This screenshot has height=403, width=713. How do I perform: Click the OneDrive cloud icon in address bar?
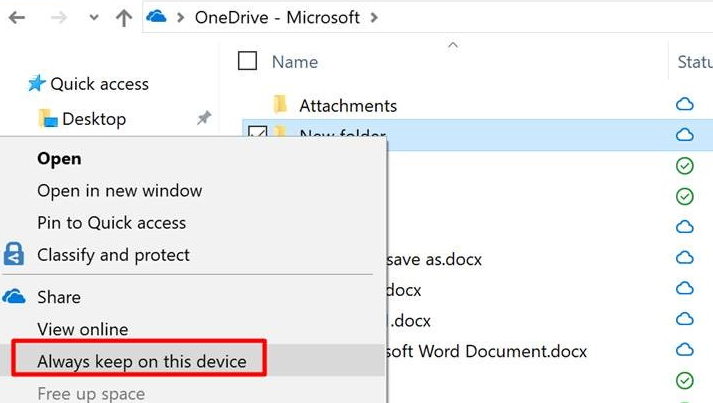pos(156,17)
